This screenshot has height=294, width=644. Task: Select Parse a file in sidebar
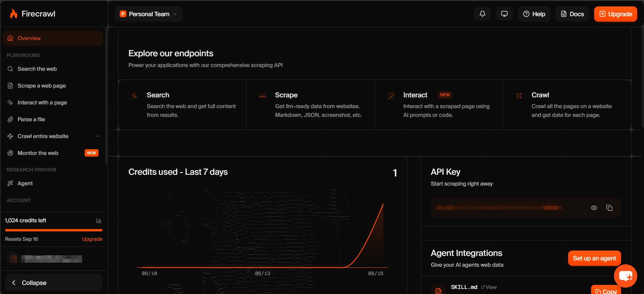click(53, 120)
